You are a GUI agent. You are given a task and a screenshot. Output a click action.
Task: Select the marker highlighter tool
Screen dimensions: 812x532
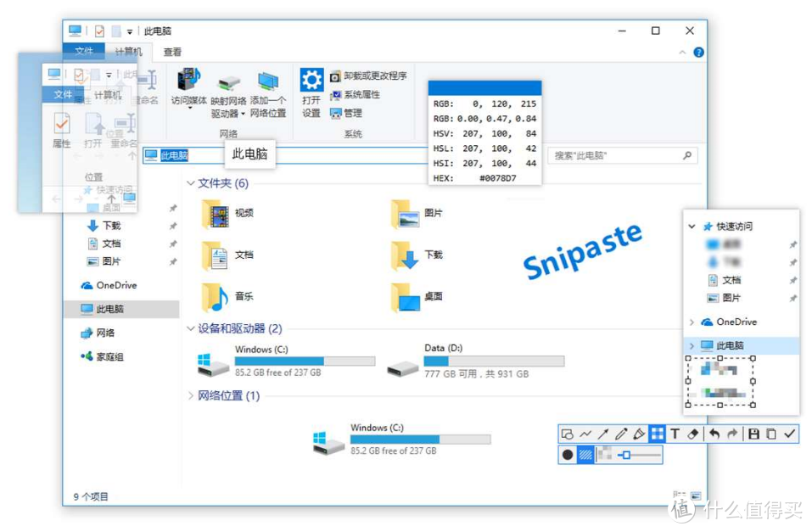click(x=639, y=434)
